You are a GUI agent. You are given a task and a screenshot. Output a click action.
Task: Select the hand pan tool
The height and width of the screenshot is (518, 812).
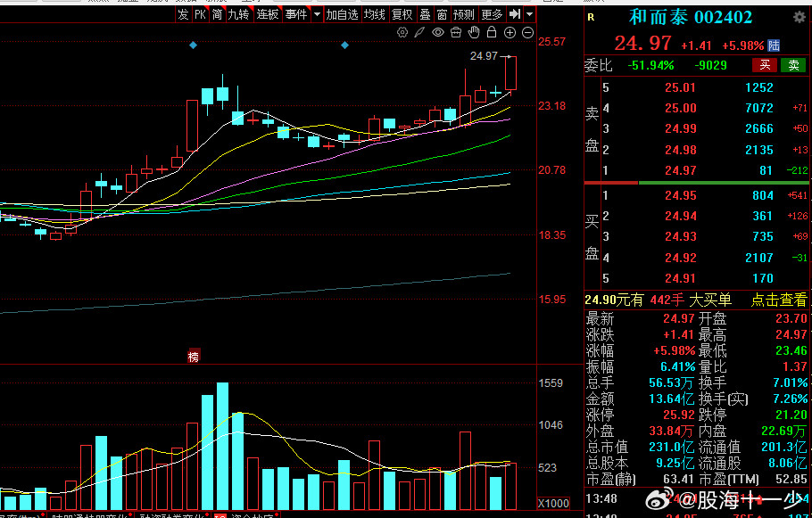tap(474, 32)
